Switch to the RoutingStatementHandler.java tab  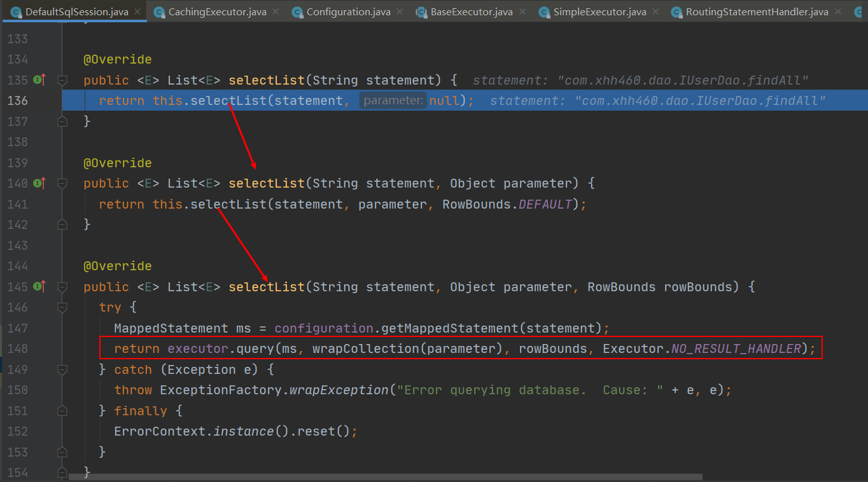click(x=757, y=12)
